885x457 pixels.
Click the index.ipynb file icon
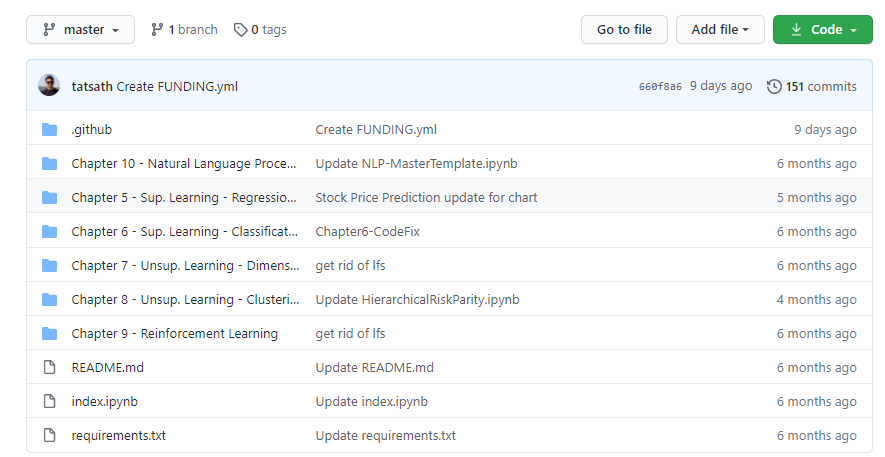click(50, 402)
